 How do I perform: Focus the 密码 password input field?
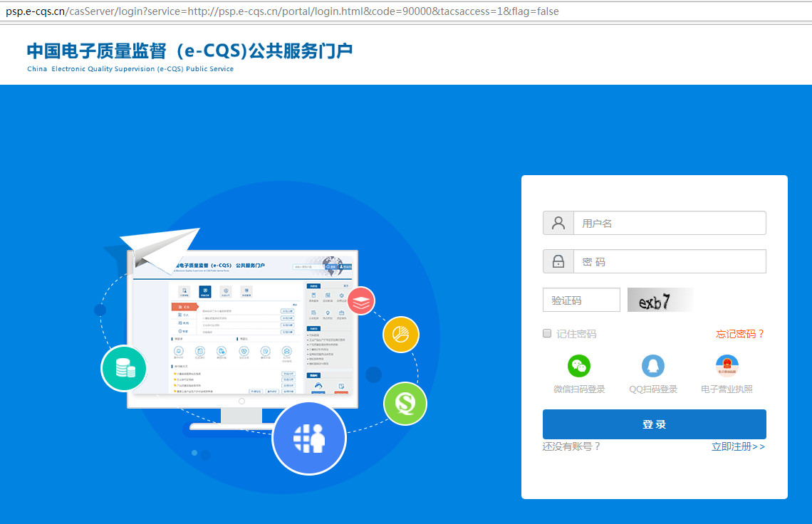click(670, 261)
